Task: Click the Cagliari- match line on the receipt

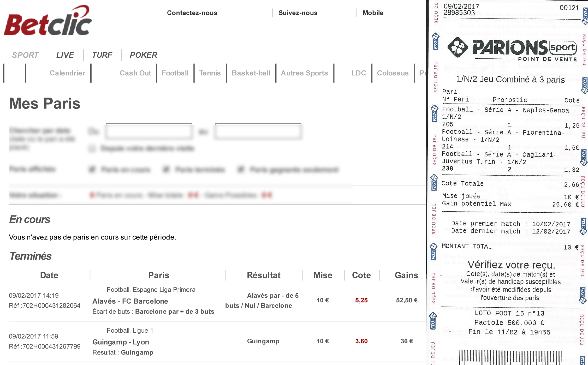Action: (x=499, y=154)
